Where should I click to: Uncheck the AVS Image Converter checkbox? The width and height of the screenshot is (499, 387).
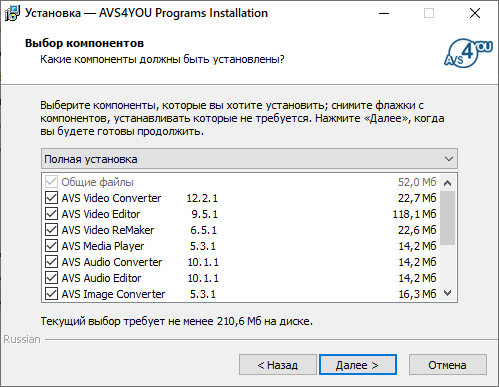(51, 294)
